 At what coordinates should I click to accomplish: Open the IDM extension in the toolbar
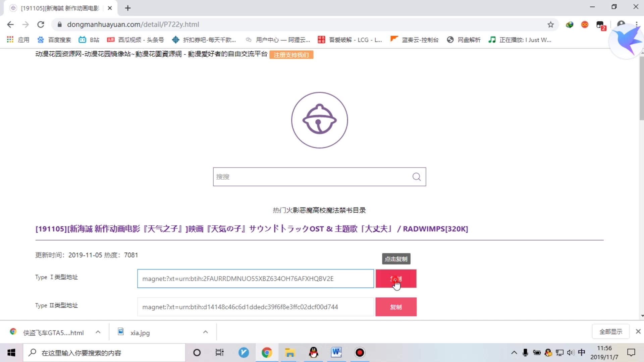pos(570,24)
